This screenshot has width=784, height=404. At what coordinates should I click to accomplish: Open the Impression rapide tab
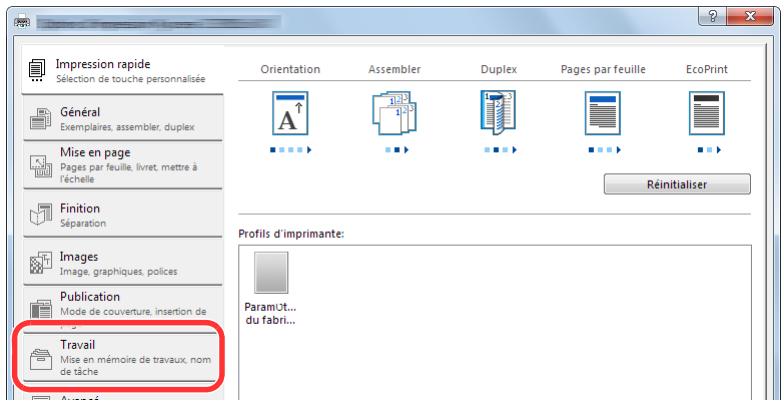[122, 70]
